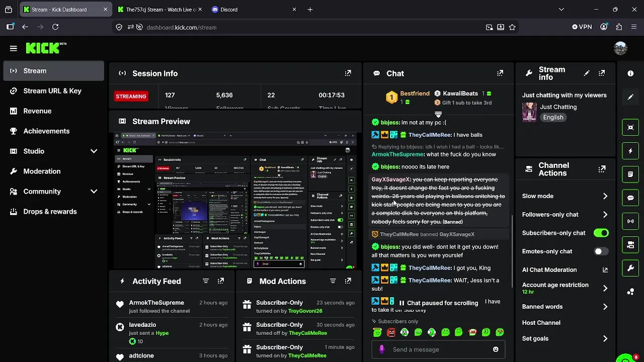Image resolution: width=644 pixels, height=362 pixels.
Task: Click ArmokTheSupreme in Activity Feed
Action: point(156,303)
